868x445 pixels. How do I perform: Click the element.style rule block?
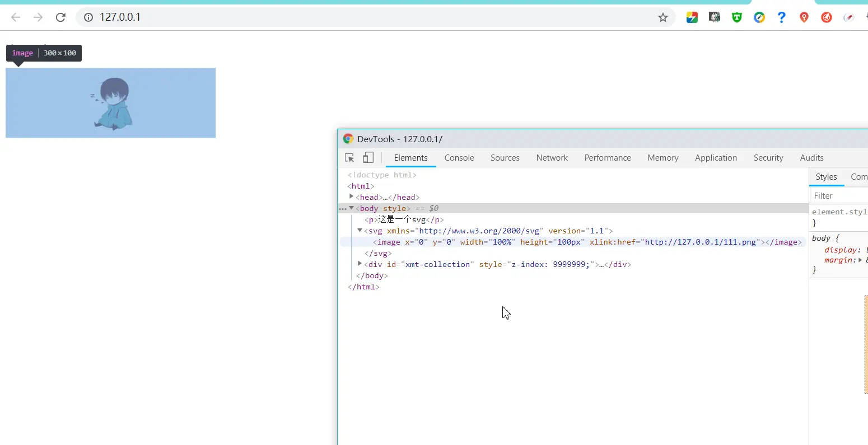click(839, 217)
